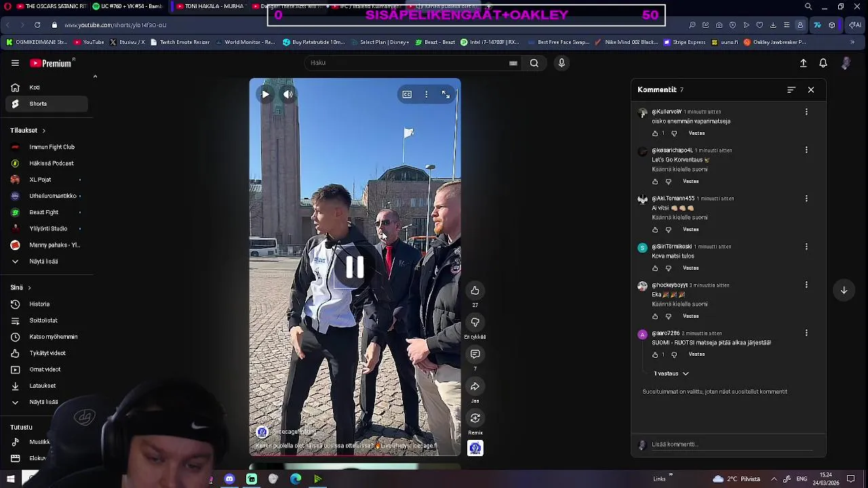Open options menu for KullervoW comment

806,112
